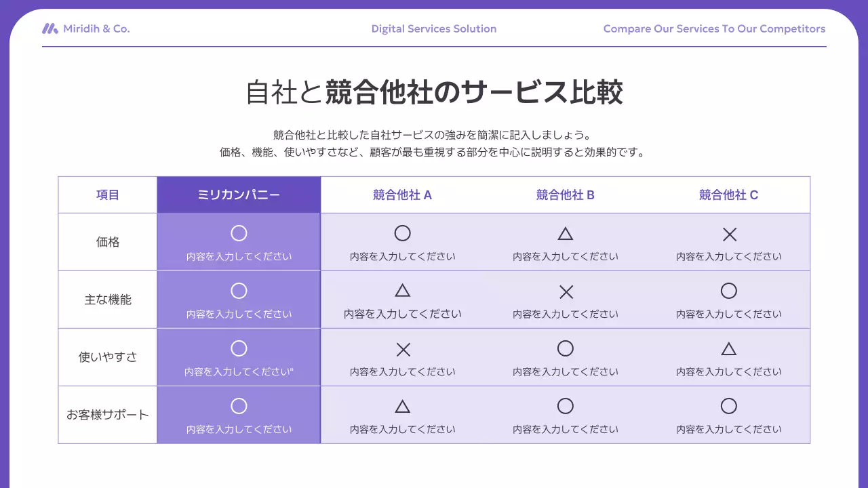Toggle the circle rating for ミリカンパニー 主な機能
This screenshot has width=868, height=488.
pos(239,290)
